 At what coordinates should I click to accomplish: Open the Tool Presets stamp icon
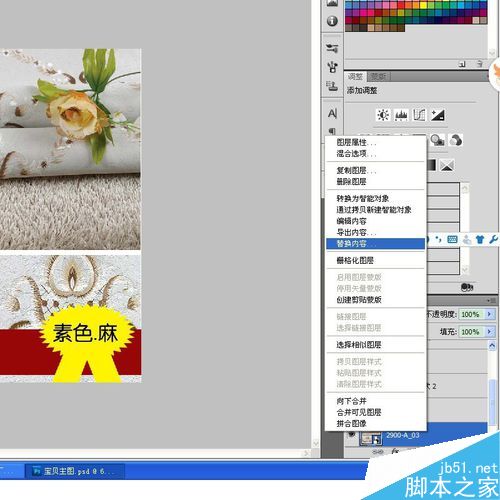(x=332, y=86)
